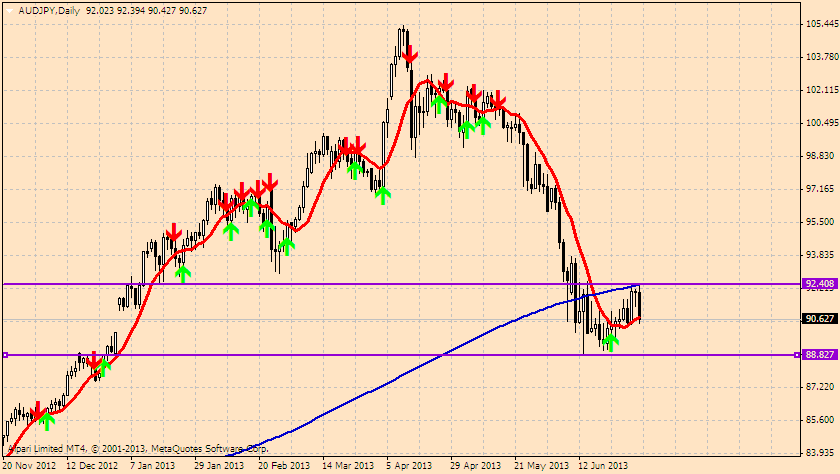Click the 102.115 price scale value
This screenshot has width=840, height=474.
click(822, 90)
